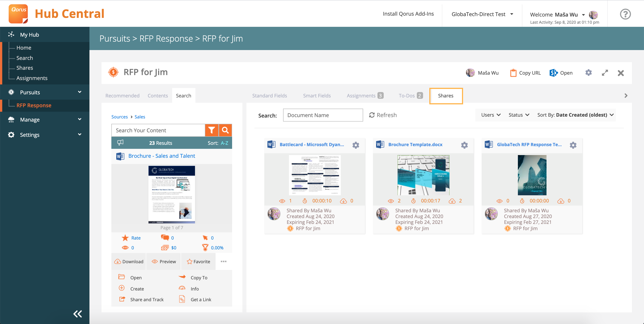The height and width of the screenshot is (324, 644).
Task: Open the Welcome Maša Wu user dropdown
Action: pos(557,15)
